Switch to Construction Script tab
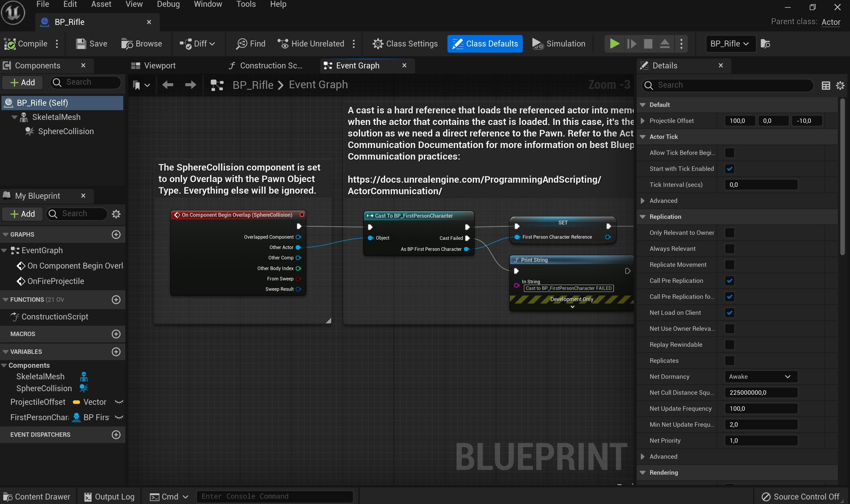Screen dimensions: 850x504 tap(266, 65)
